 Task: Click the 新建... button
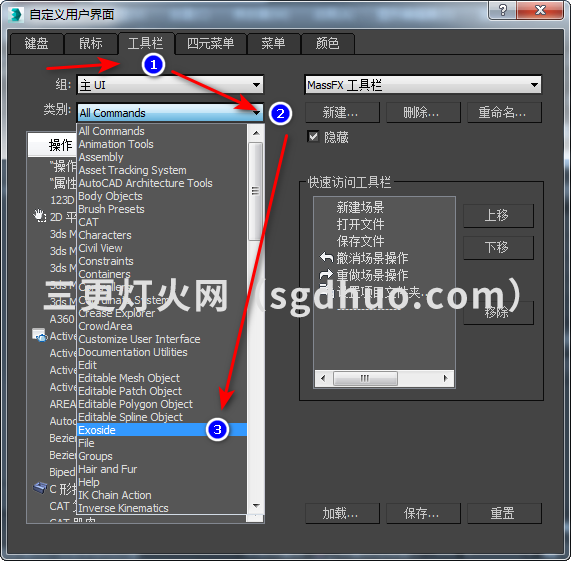(x=342, y=112)
